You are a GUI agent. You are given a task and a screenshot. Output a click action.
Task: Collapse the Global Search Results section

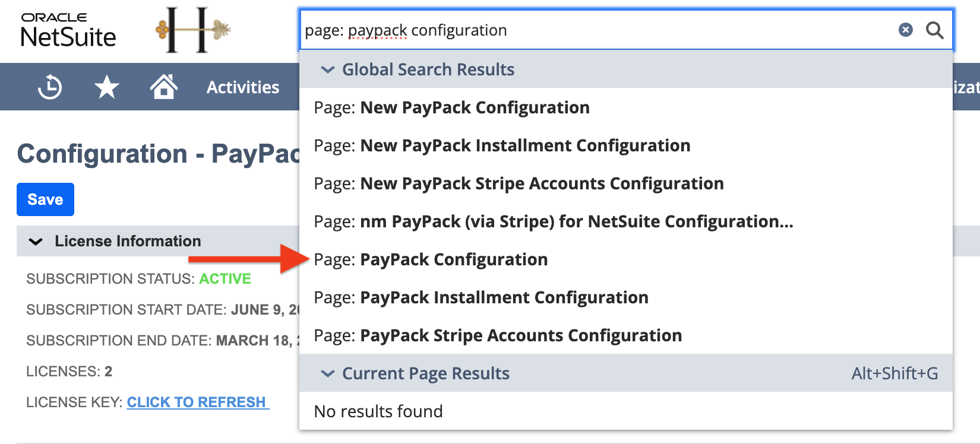coord(327,69)
